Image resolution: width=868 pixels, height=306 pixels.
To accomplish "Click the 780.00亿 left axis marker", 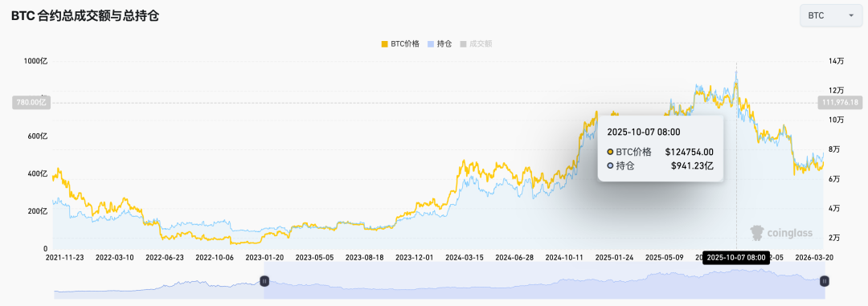I will tap(31, 102).
